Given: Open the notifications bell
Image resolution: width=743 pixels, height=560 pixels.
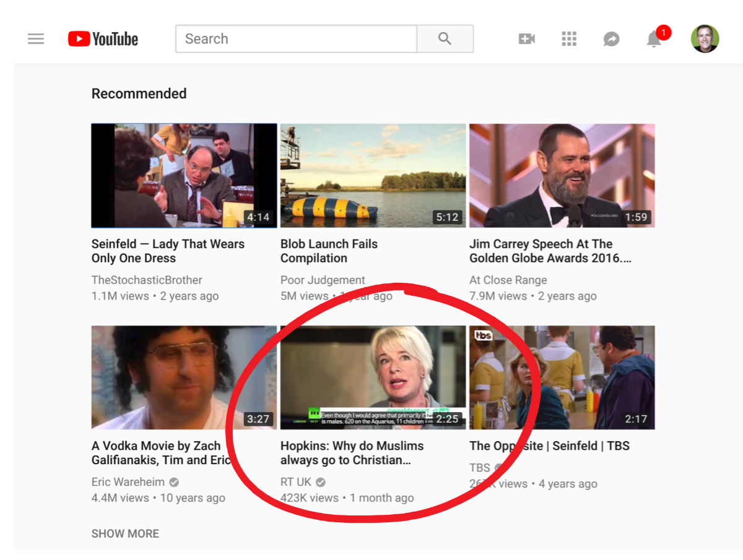Looking at the screenshot, I should 654,39.
